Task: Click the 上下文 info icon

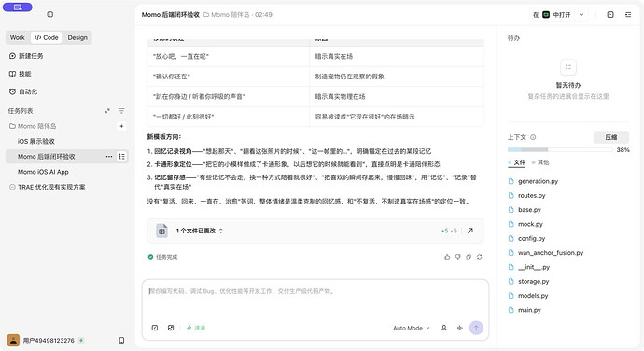Action: pos(533,137)
